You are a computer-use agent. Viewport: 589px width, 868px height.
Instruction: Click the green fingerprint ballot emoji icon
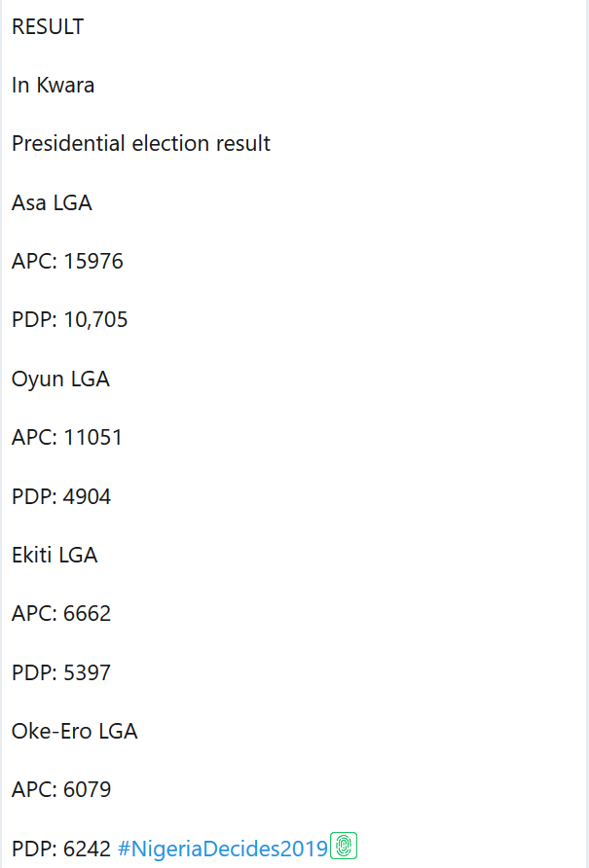pos(344,848)
